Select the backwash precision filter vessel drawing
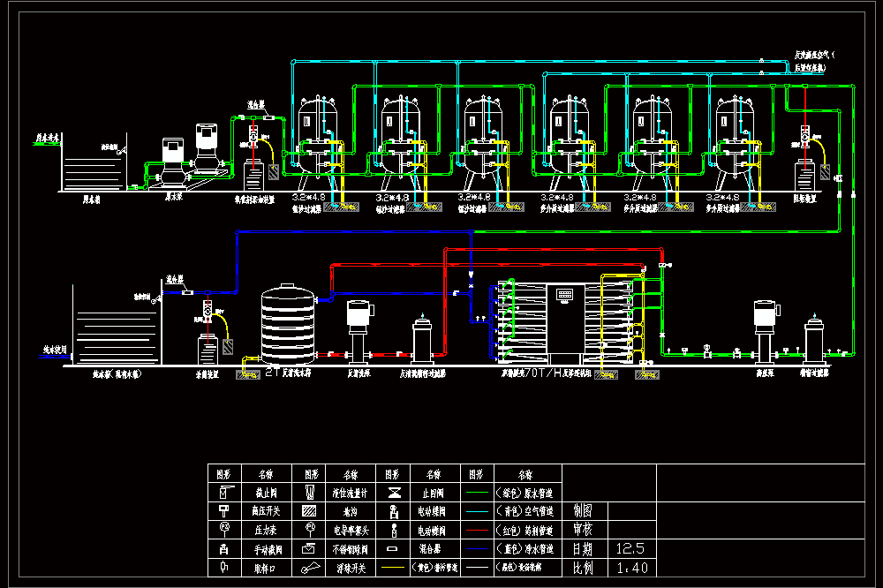 [422, 340]
